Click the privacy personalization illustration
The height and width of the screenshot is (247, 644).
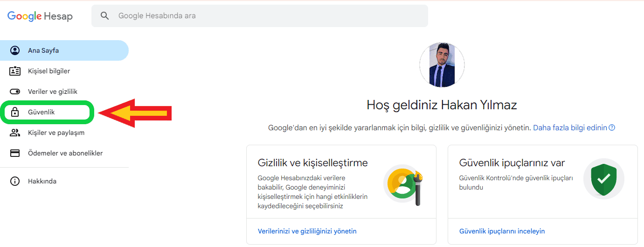coord(402,185)
